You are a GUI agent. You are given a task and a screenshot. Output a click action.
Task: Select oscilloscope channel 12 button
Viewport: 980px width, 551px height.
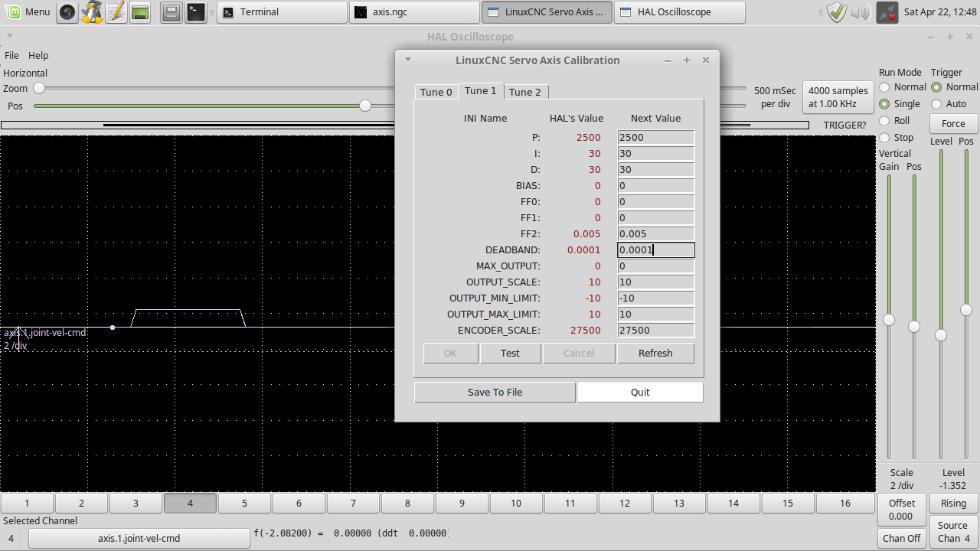point(625,503)
